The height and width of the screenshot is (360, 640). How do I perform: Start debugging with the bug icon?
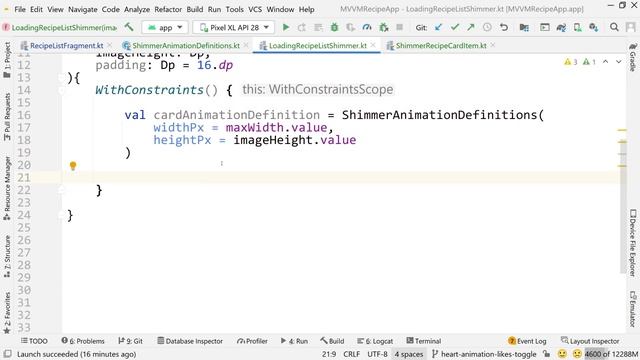click(x=334, y=27)
